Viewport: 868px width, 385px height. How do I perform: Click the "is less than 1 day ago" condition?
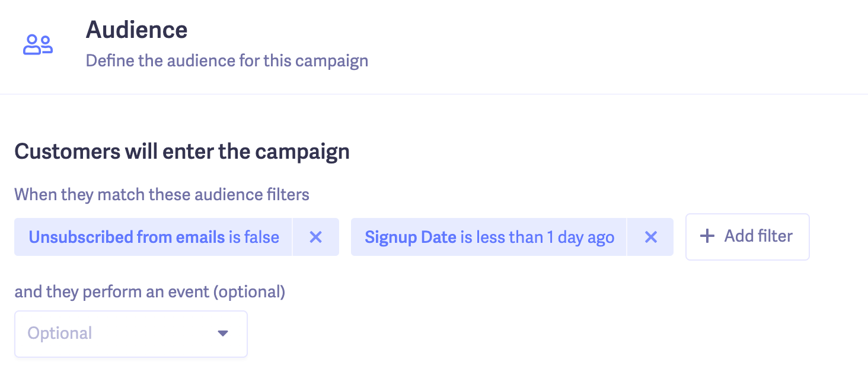537,238
